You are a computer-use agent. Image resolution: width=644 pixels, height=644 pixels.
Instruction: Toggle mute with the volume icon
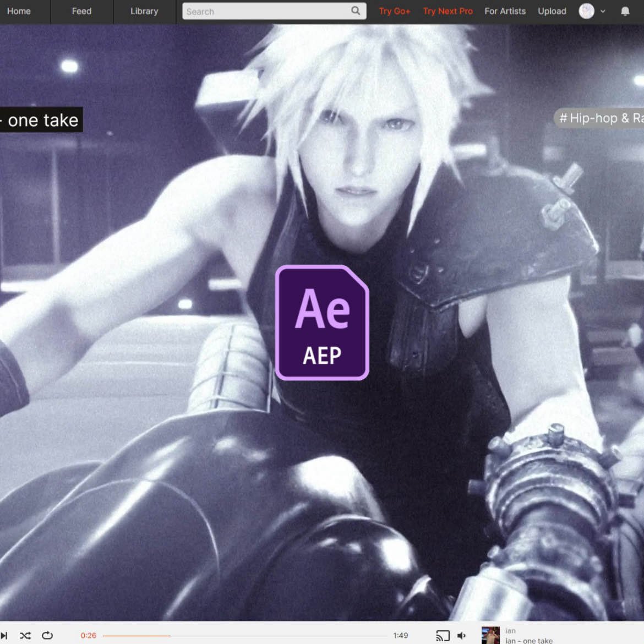pyautogui.click(x=462, y=636)
